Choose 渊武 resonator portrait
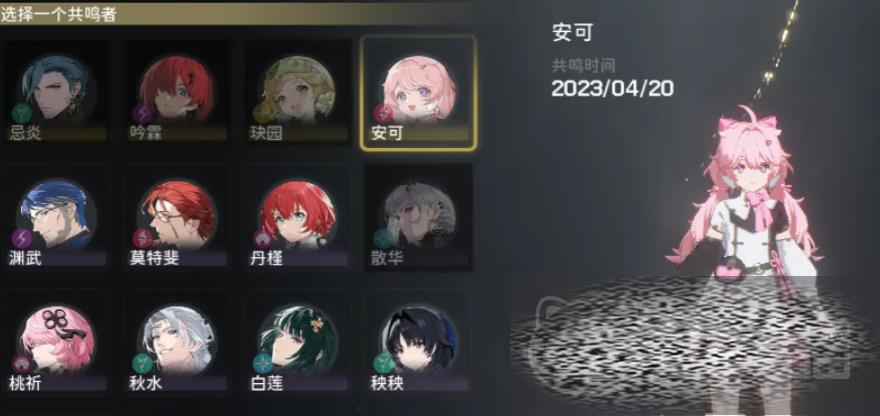 point(56,218)
